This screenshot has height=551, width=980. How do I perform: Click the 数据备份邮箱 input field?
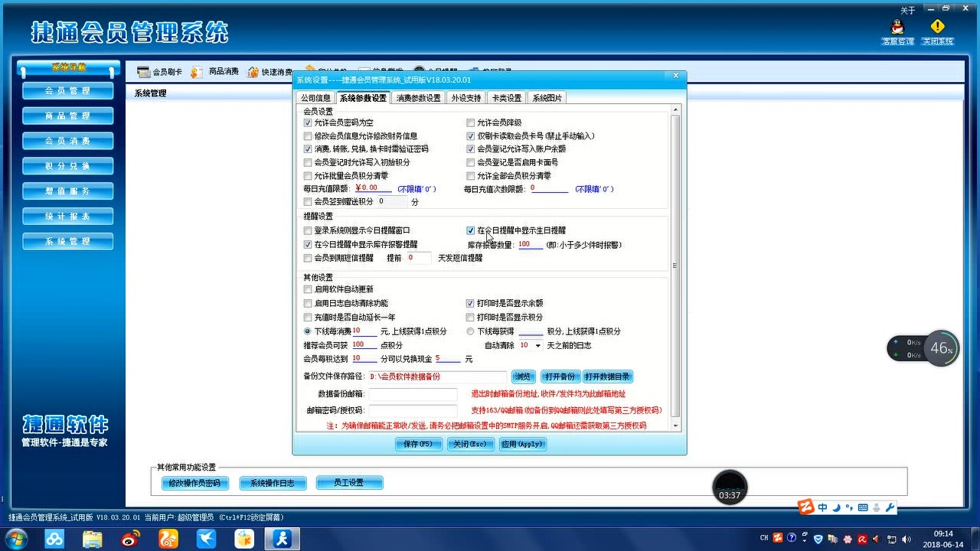[413, 394]
